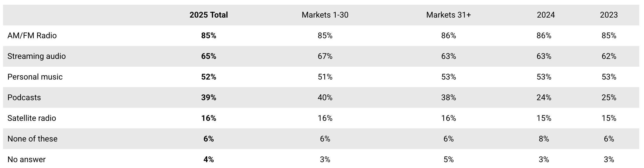Click Personal music Markets 1-30 value 51%
Screen dimensions: 644x168
325,77
